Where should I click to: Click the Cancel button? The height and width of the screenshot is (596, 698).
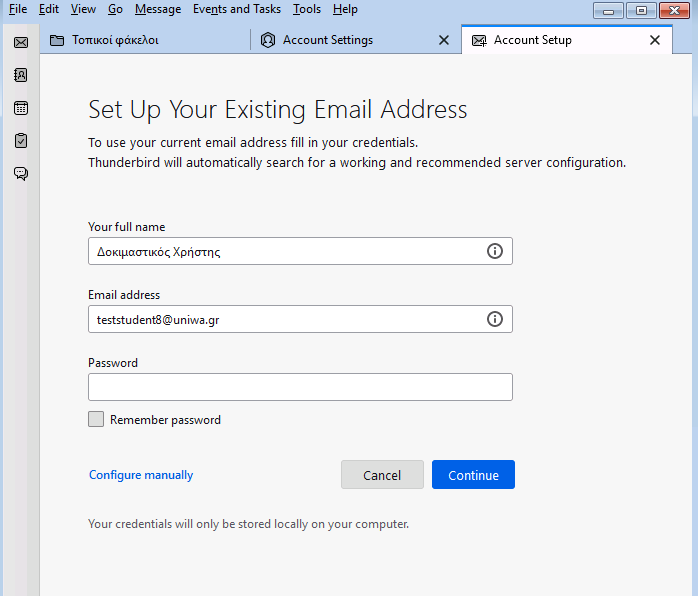point(382,474)
